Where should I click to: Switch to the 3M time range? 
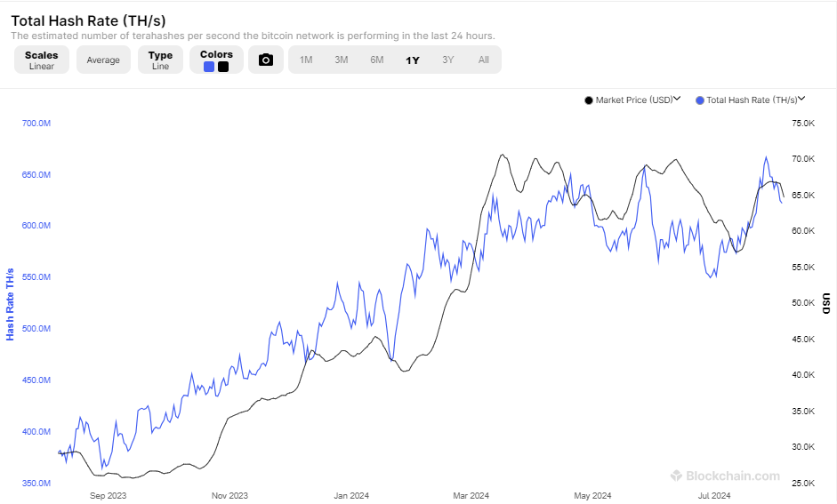click(342, 60)
